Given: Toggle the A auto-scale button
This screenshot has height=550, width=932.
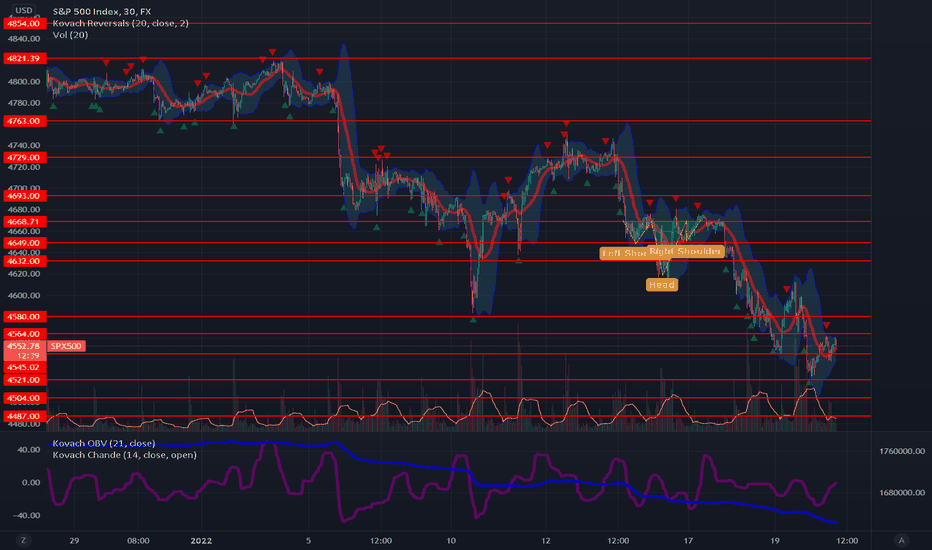Looking at the screenshot, I should pyautogui.click(x=901, y=540).
